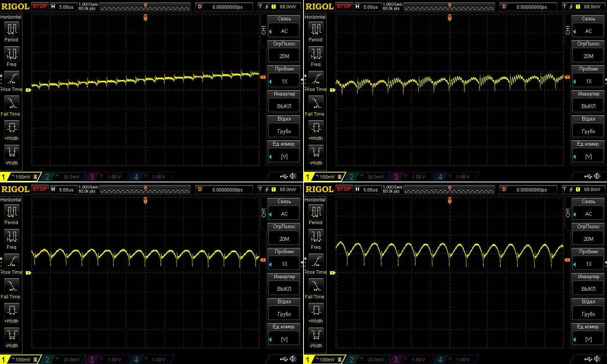This screenshot has width=607, height=364.
Task: Select the Freq measurement icon in top-right scope
Action: pos(316,54)
